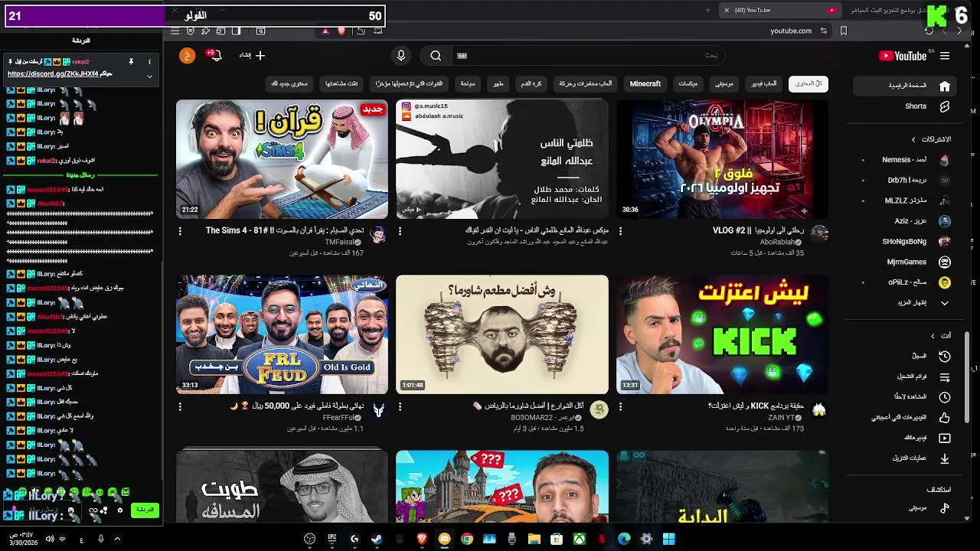Open more options for shawarma video
The width and height of the screenshot is (980, 551).
coord(400,406)
